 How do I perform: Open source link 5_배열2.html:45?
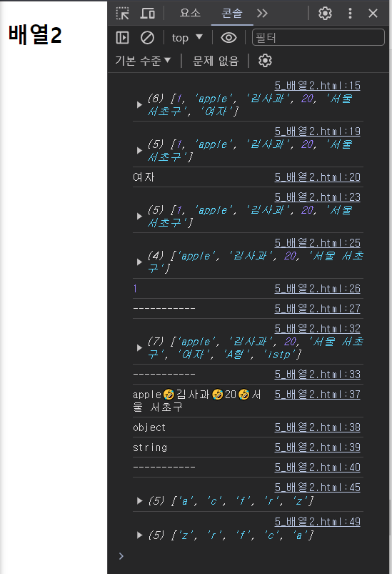click(318, 488)
